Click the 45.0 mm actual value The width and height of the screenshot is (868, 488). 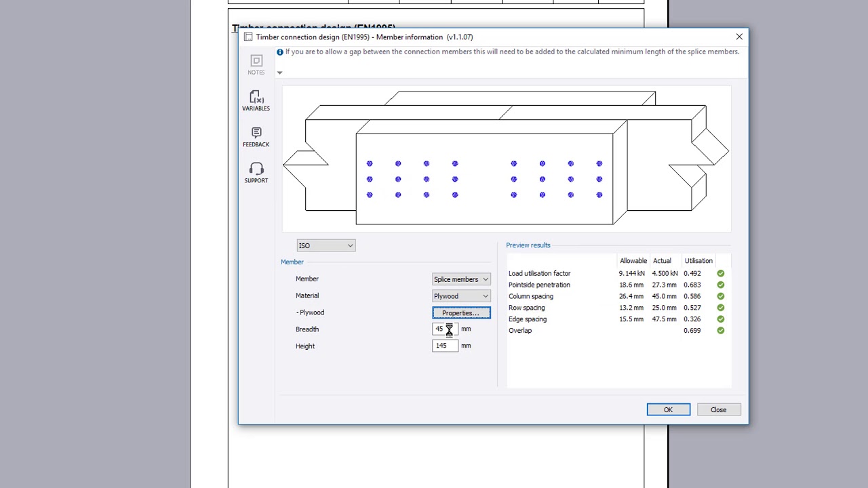(x=665, y=296)
